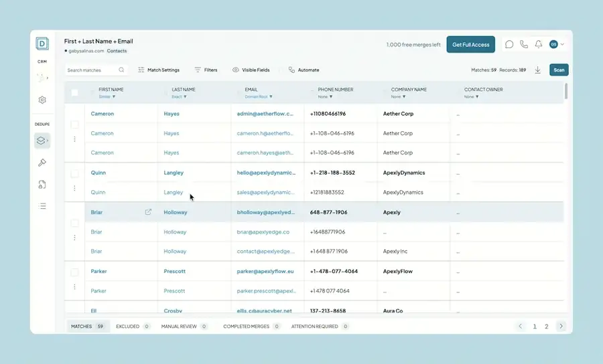Open the list icon in sidebar

click(x=42, y=206)
